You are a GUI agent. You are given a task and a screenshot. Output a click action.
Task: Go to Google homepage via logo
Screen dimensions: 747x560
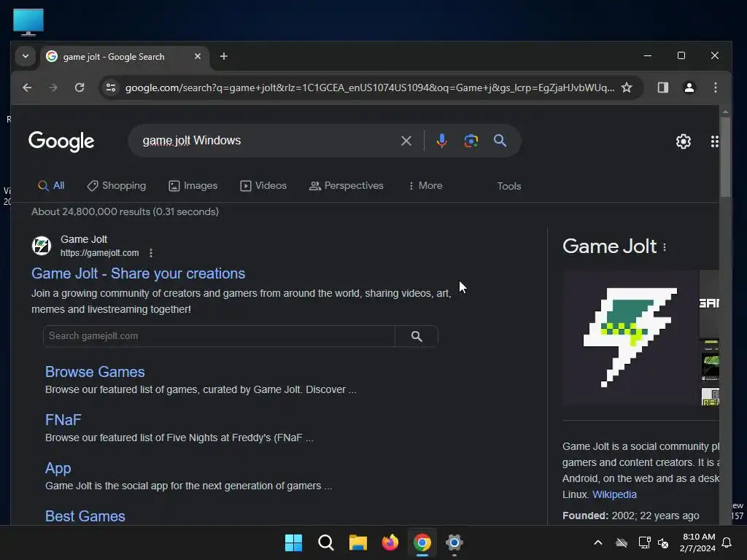pos(61,141)
